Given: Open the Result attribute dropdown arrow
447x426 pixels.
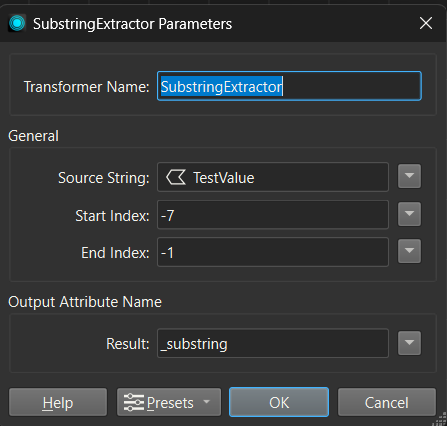Looking at the screenshot, I should [x=409, y=343].
